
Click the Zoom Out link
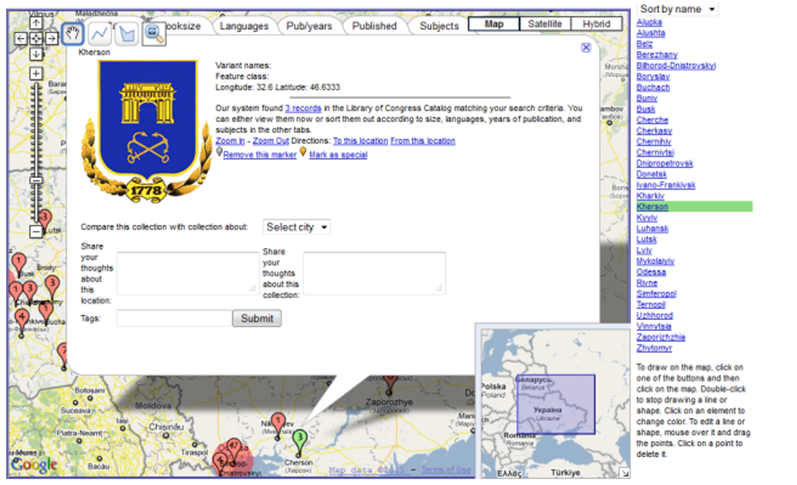point(270,141)
